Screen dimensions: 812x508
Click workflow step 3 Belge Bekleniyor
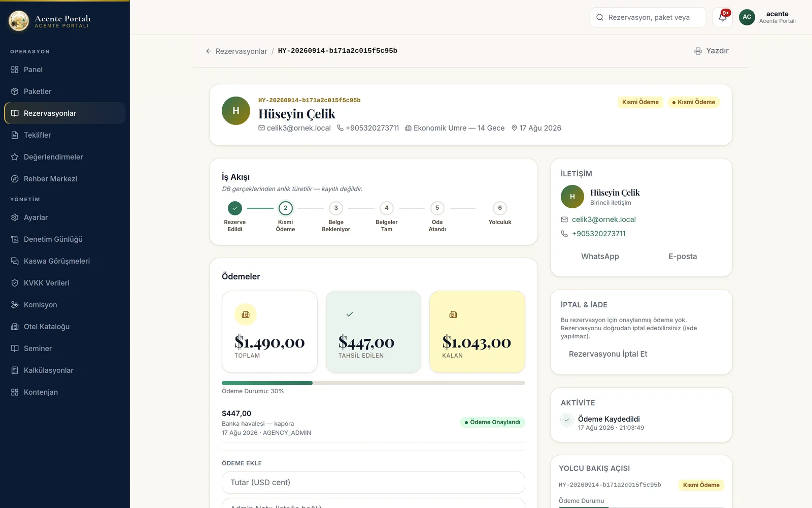[336, 217]
